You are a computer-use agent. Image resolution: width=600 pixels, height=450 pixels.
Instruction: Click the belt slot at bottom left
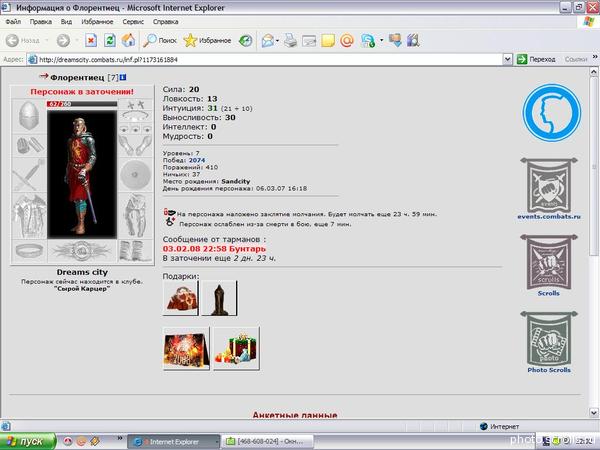coord(29,251)
